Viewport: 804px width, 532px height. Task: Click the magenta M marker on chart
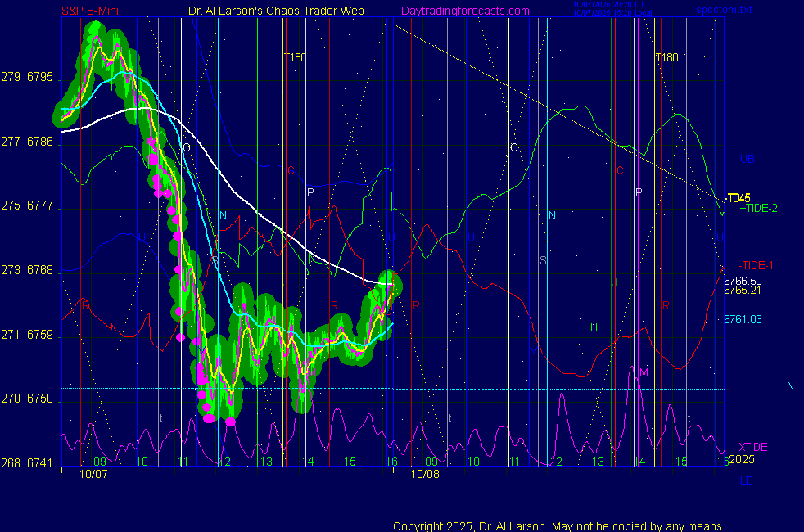coord(644,373)
